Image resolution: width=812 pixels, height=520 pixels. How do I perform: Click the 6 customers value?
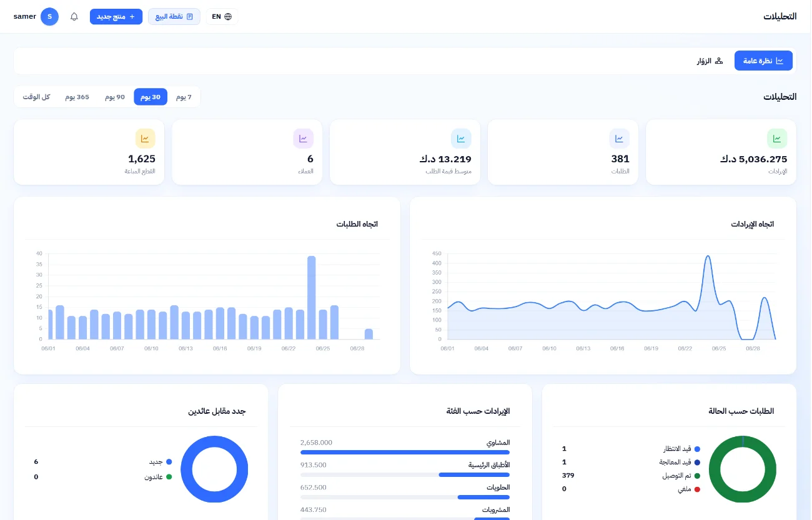(x=310, y=159)
